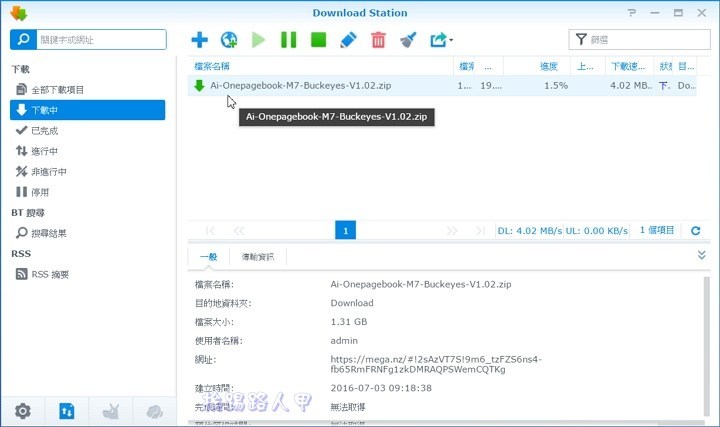Collapse details panel with double chevron
The image size is (720, 427).
click(x=701, y=255)
